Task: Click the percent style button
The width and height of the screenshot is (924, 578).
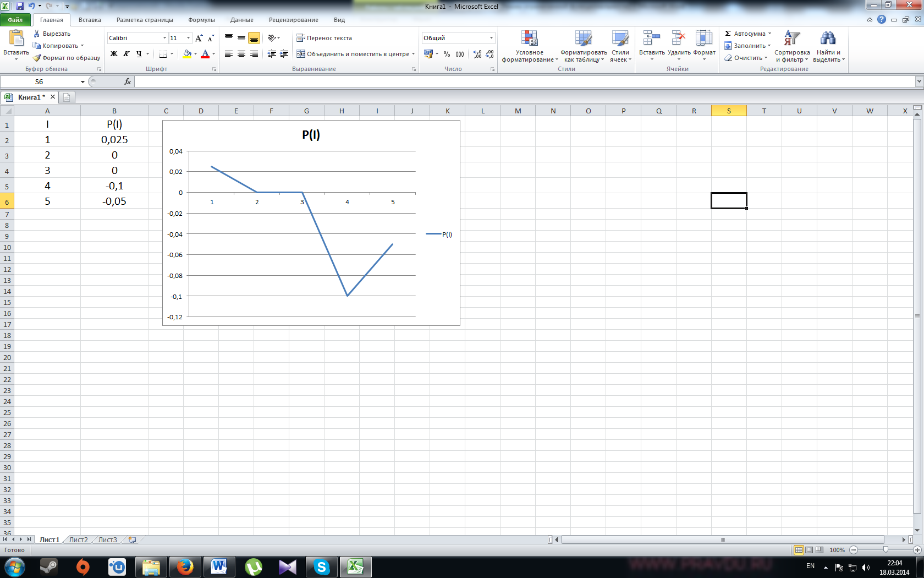Action: pyautogui.click(x=447, y=54)
